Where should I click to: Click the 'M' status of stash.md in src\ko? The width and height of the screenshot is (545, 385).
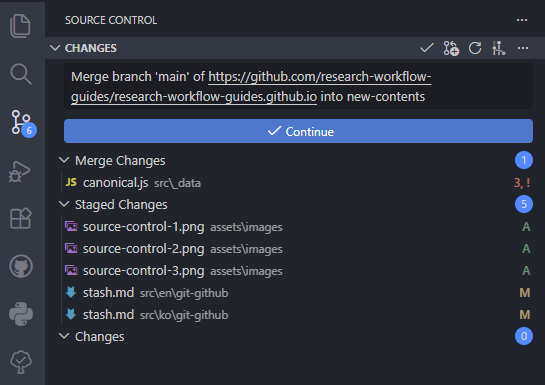click(525, 314)
